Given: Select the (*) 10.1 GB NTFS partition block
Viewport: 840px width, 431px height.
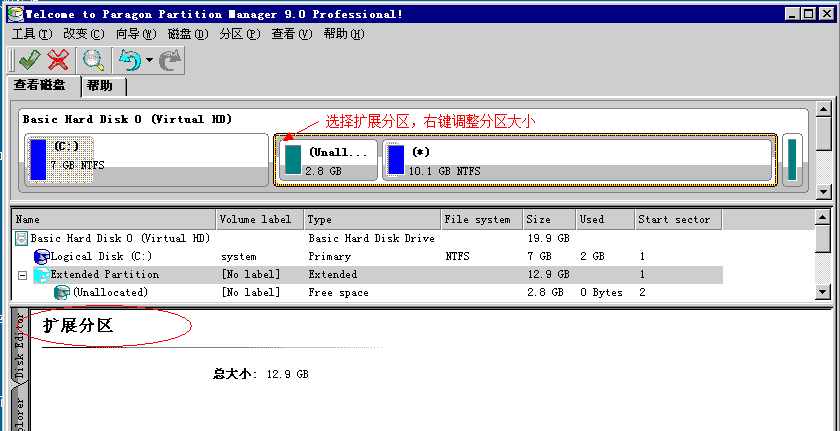Looking at the screenshot, I should [576, 160].
